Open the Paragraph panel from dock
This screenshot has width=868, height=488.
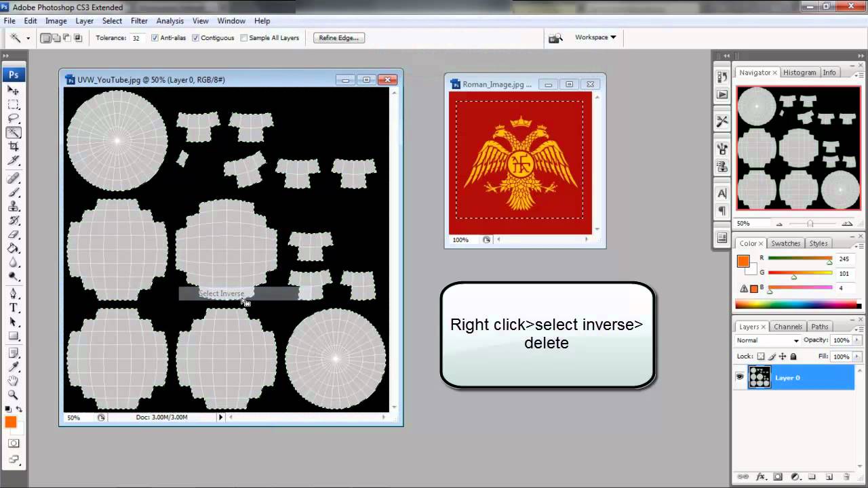[722, 211]
